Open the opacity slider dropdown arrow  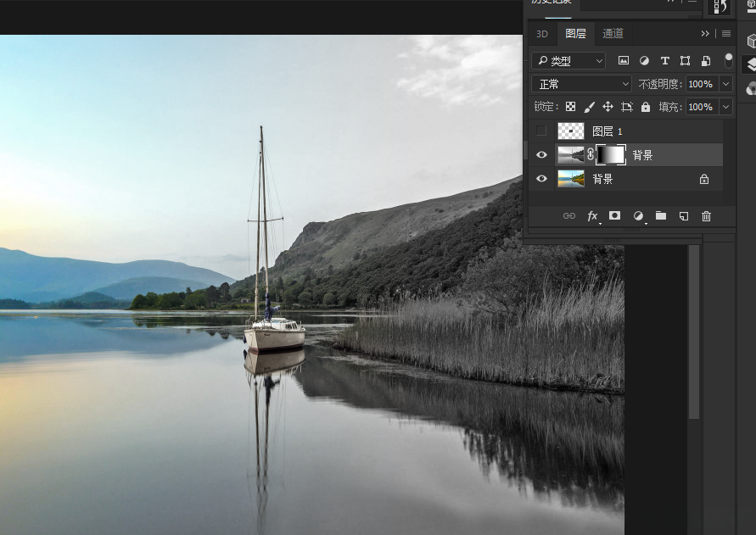pos(725,84)
